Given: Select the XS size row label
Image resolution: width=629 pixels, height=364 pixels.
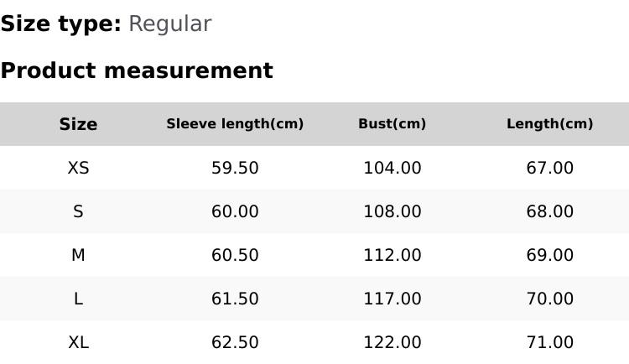Looking at the screenshot, I should [78, 168].
